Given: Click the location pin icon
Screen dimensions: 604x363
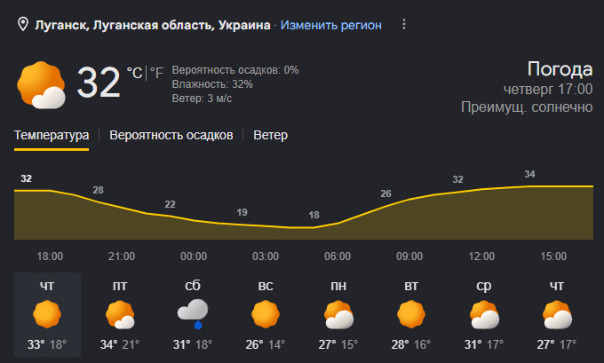Looking at the screenshot, I should pos(23,24).
